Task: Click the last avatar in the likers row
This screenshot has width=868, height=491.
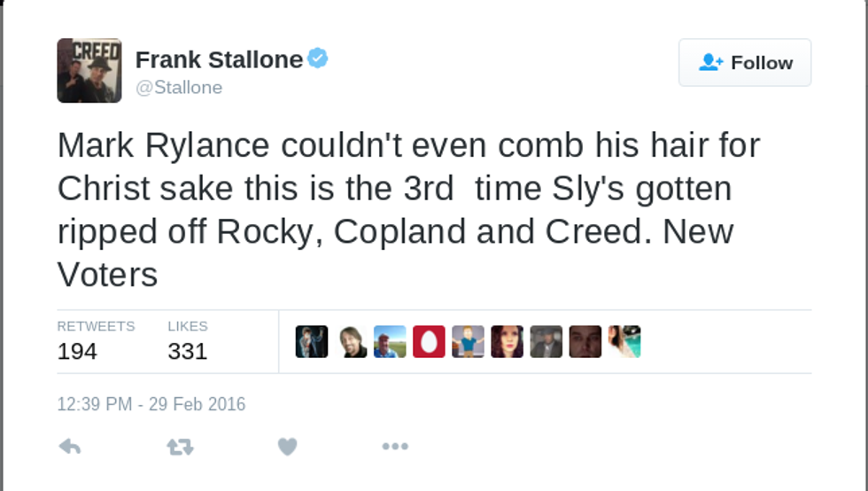Action: pyautogui.click(x=624, y=341)
